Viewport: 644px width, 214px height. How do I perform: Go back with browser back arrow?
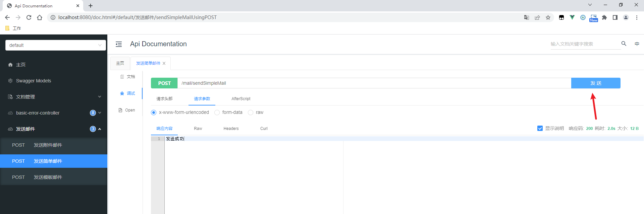7,17
